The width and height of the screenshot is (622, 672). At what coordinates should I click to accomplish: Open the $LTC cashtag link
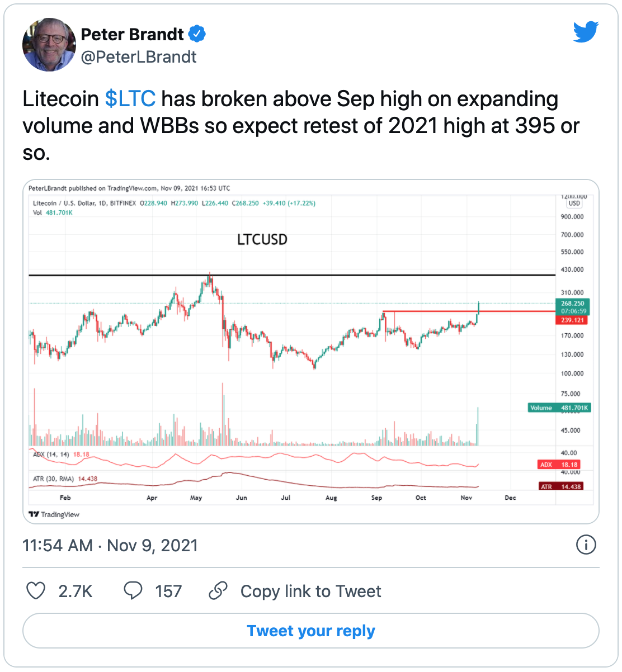coord(130,99)
